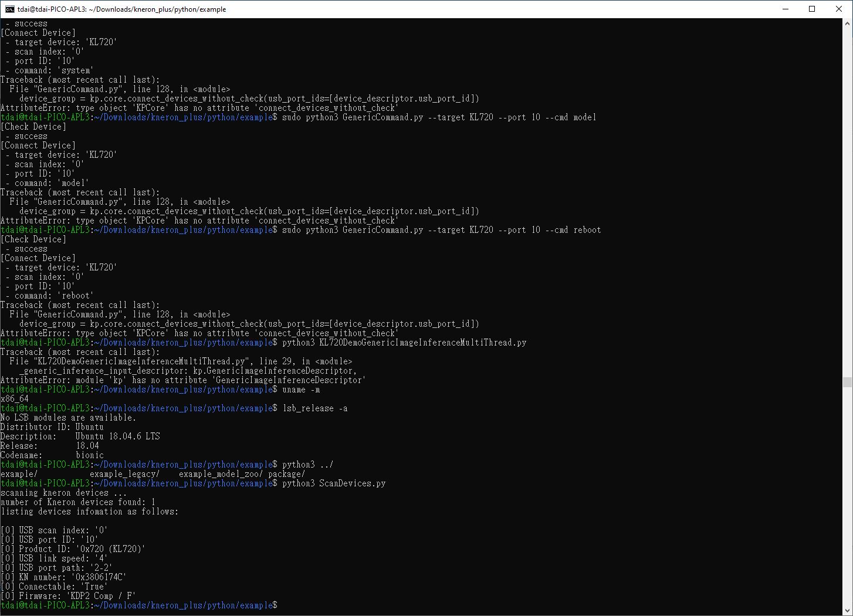Click the last empty prompt line at bottom
The image size is (853, 616).
coord(139,605)
